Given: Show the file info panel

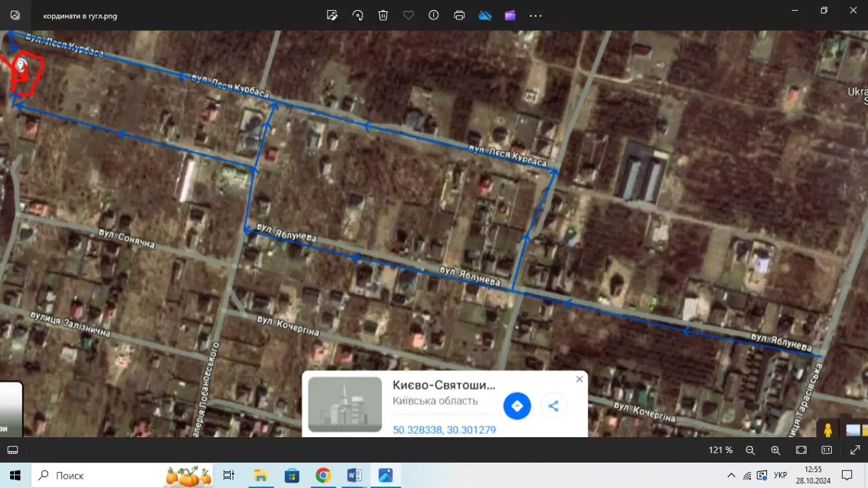Looking at the screenshot, I should pyautogui.click(x=434, y=15).
